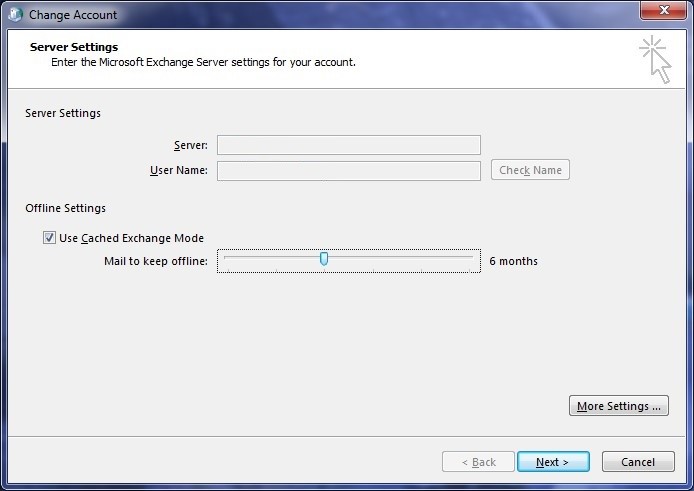Click the Next button
694x491 pixels.
coord(553,462)
